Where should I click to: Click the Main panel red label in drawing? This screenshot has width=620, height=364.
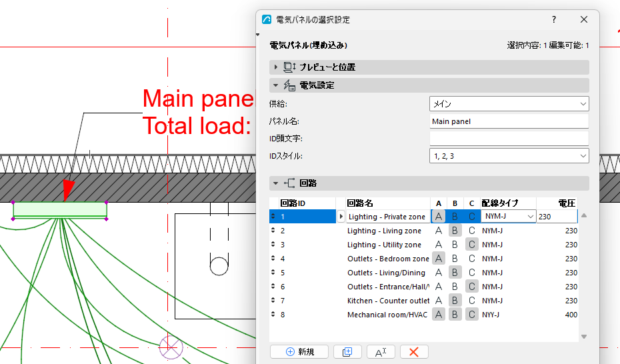click(x=199, y=99)
